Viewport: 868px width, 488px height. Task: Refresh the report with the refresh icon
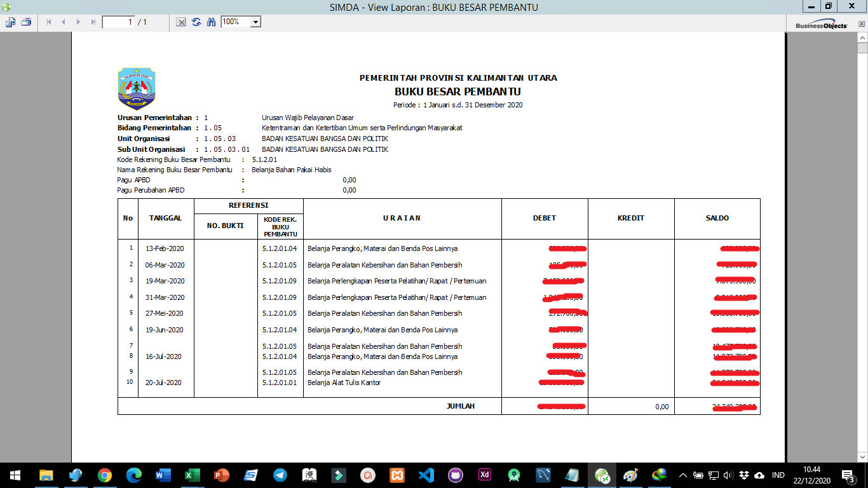[196, 22]
